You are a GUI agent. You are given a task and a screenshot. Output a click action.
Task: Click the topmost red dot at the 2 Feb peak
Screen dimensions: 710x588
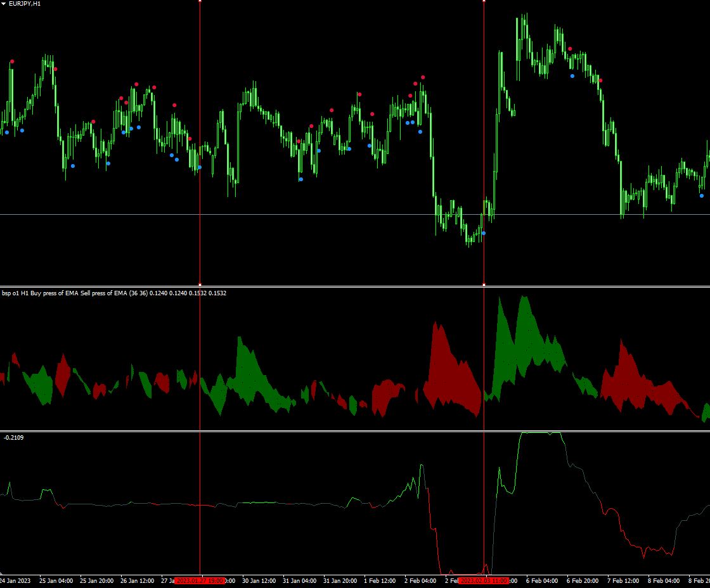point(423,77)
